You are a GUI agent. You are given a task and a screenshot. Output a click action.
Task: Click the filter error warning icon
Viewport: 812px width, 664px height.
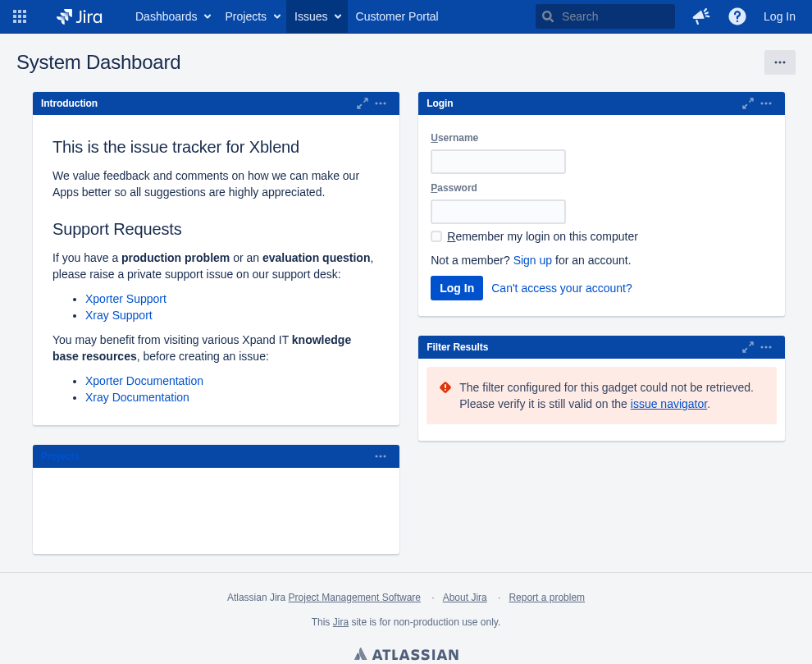click(445, 387)
